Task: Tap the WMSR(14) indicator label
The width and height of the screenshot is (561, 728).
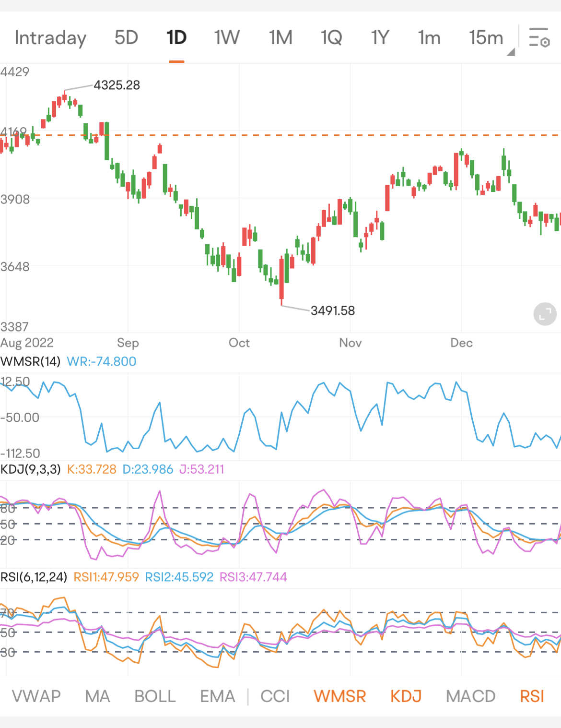Action: click(31, 361)
